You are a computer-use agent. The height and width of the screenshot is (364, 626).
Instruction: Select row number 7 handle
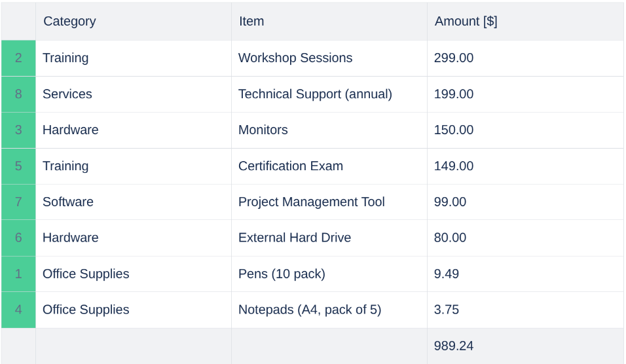pos(18,202)
